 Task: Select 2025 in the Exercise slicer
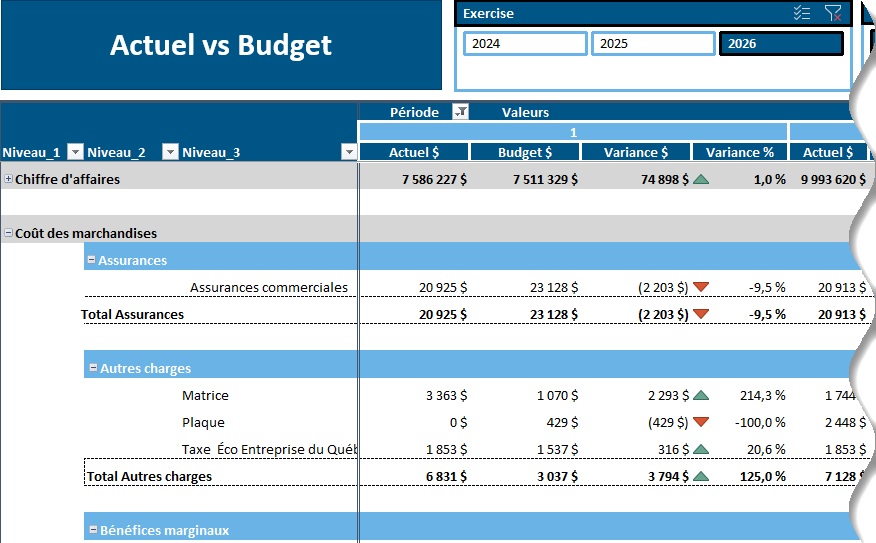pos(653,44)
